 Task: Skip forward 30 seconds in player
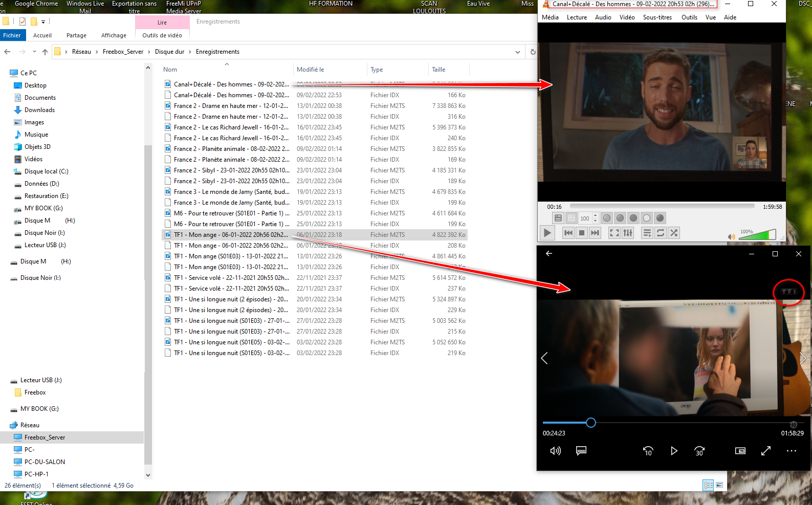point(699,451)
